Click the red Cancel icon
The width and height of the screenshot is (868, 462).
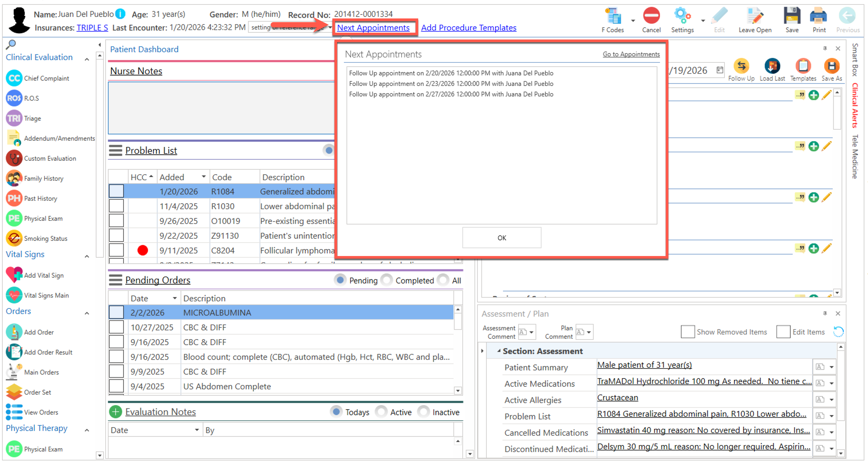pyautogui.click(x=651, y=16)
